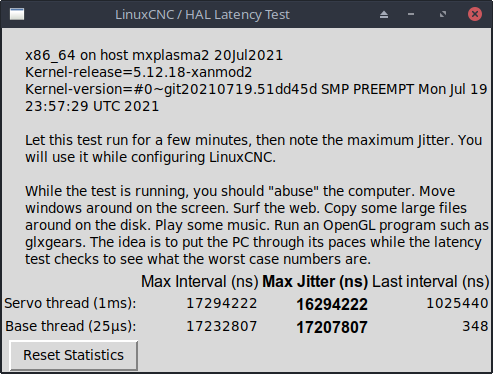Image resolution: width=493 pixels, height=374 pixels.
Task: Maximize the Latency Test window
Action: (x=443, y=14)
